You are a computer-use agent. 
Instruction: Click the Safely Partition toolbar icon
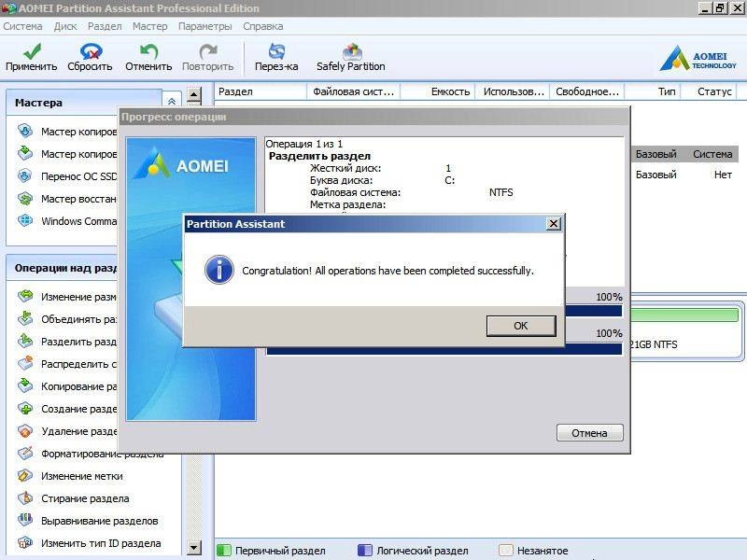pyautogui.click(x=352, y=51)
